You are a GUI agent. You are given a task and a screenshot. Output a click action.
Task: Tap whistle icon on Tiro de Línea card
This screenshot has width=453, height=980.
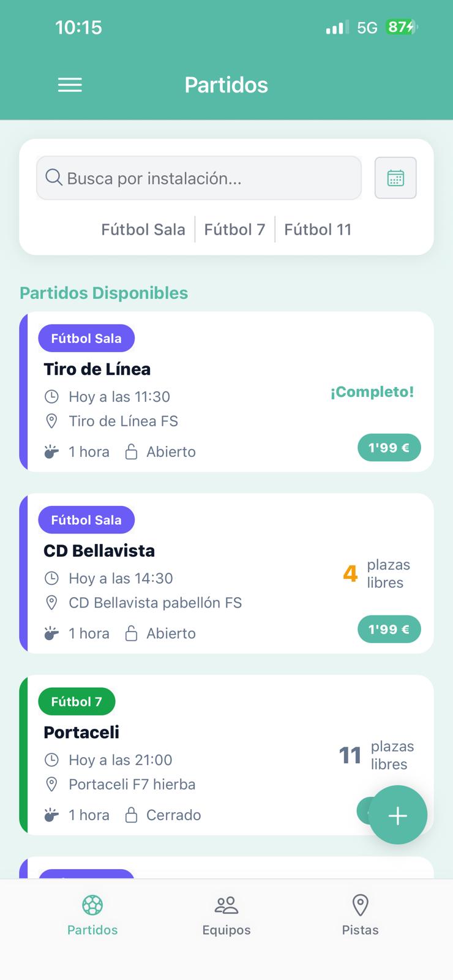tap(51, 452)
